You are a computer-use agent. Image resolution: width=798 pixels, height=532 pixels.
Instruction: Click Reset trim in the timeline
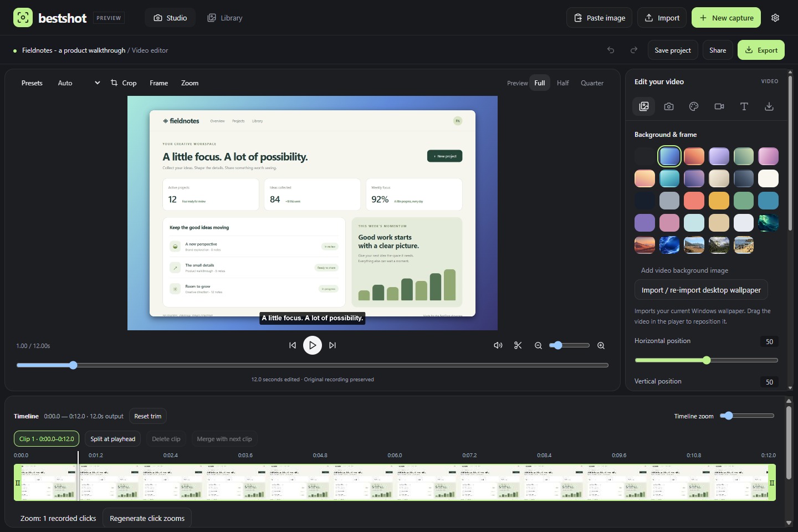point(148,416)
